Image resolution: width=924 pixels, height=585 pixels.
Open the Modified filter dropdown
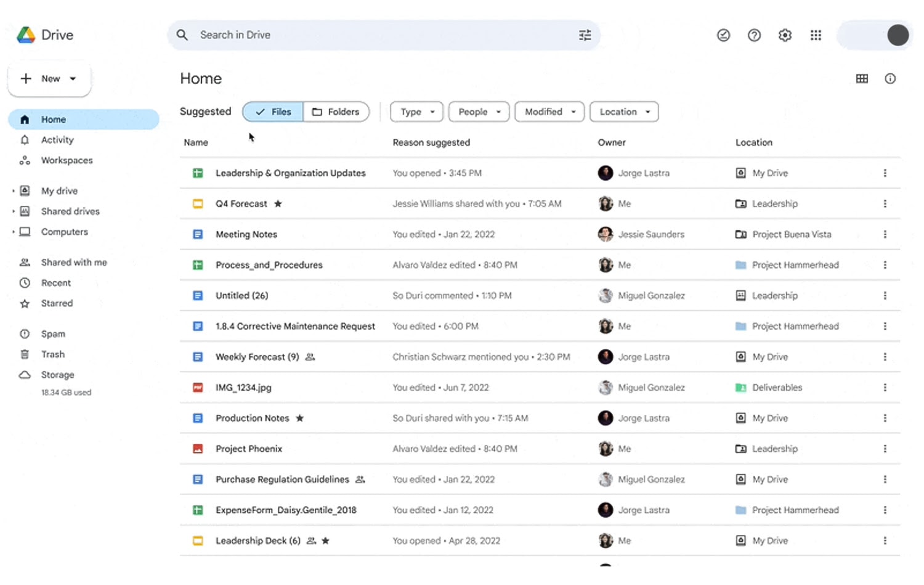click(x=549, y=112)
